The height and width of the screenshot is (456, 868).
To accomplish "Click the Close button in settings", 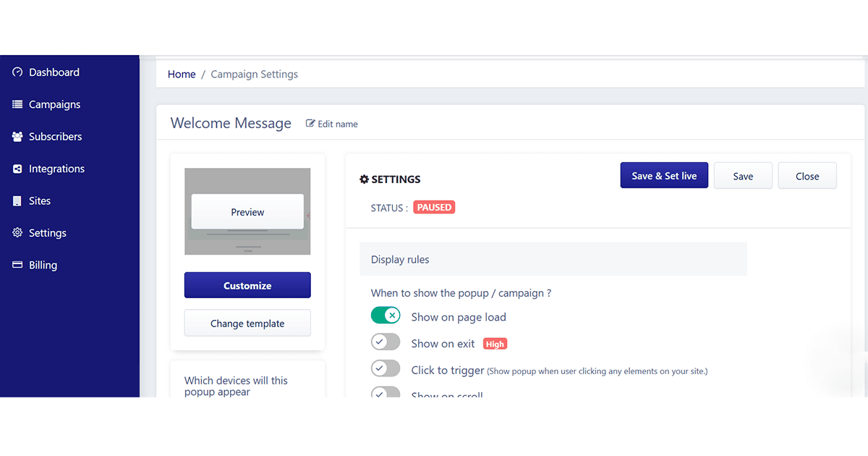I will [x=807, y=176].
